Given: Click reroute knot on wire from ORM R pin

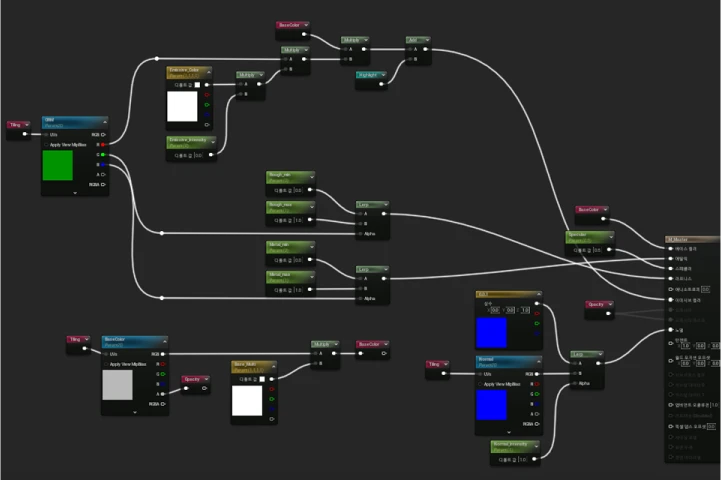Looking at the screenshot, I should (x=157, y=58).
